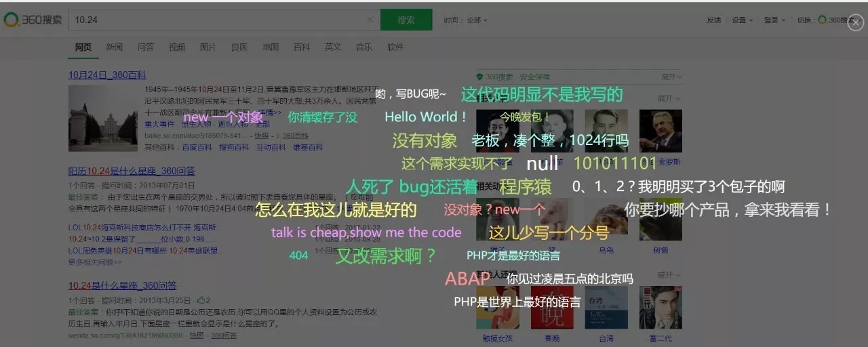Image resolution: width=868 pixels, height=347 pixels.
Task: Switch to the 英文 tab
Action: (333, 47)
